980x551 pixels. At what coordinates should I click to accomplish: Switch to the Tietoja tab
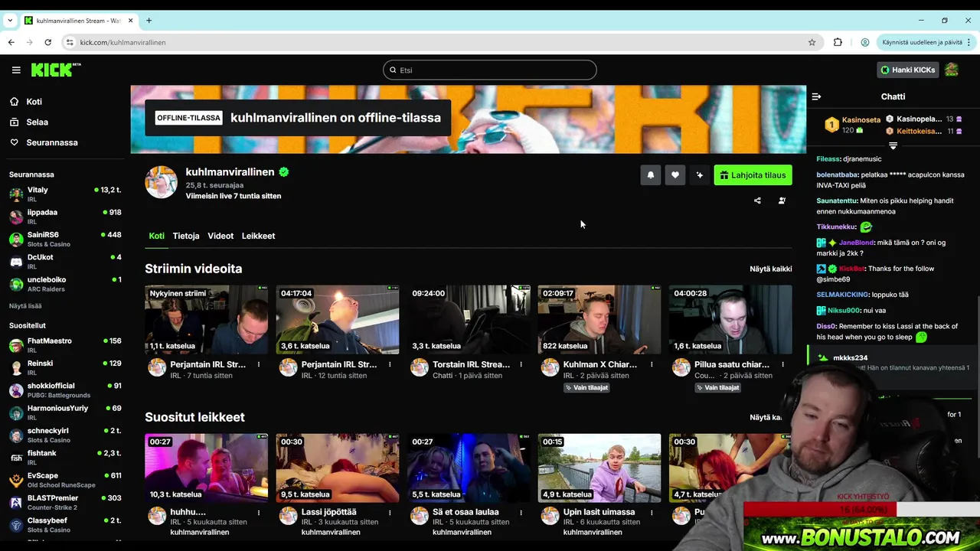[x=186, y=236]
